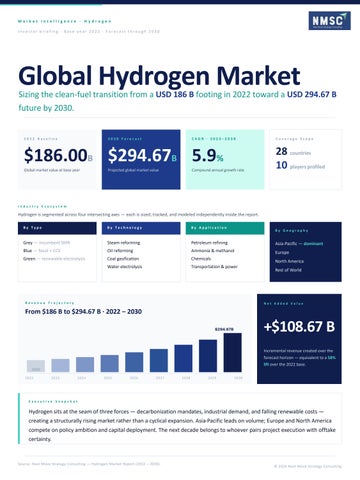Screen dimensions: 360x480
Task: Click the '10 players profiled' figure
Action: coord(300,165)
